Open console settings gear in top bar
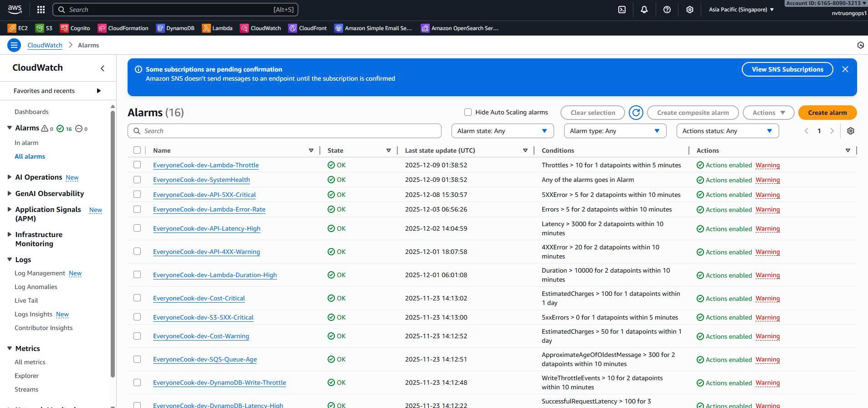This screenshot has height=408, width=868. click(x=690, y=10)
